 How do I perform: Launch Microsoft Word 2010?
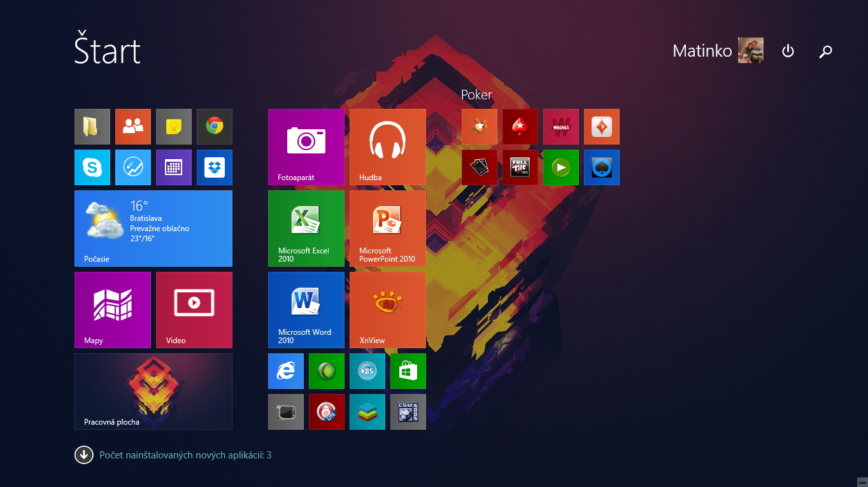(306, 310)
